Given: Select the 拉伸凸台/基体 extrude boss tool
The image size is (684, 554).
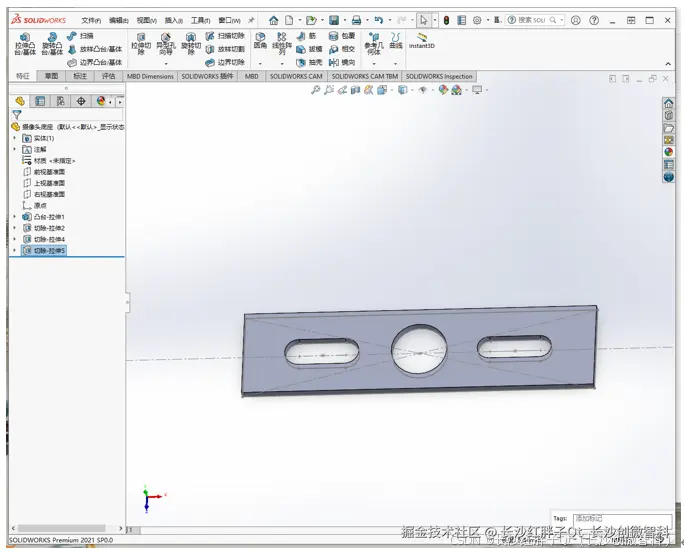Looking at the screenshot, I should coord(25,44).
